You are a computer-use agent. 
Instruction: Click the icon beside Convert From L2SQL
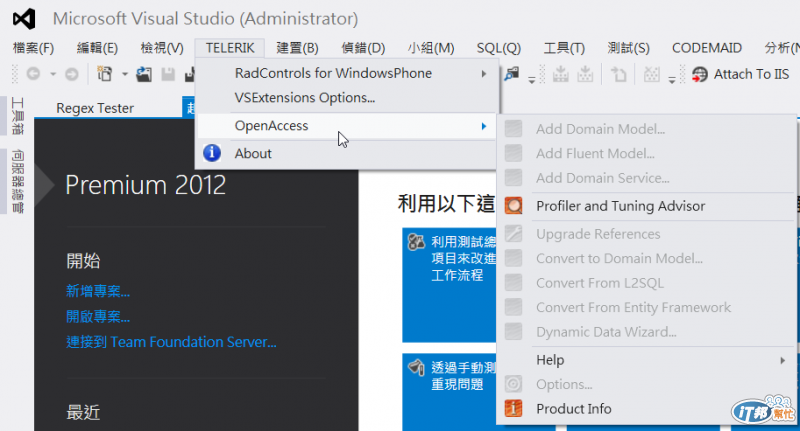click(513, 283)
